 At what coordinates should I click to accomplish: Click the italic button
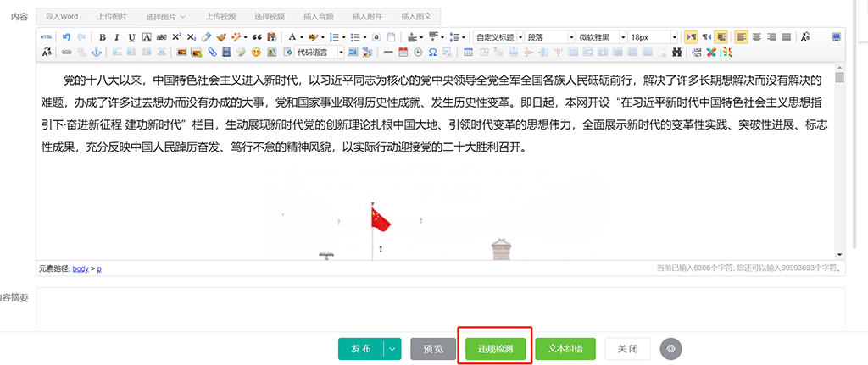coord(117,37)
